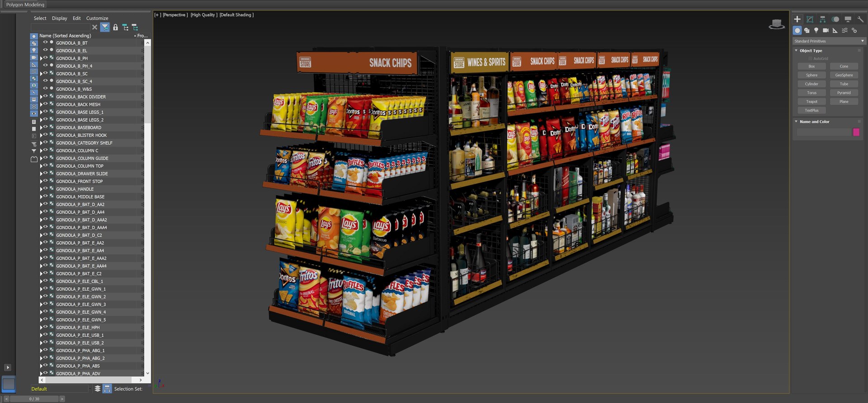
Task: Open the Select menu in Scene Explorer
Action: coord(40,19)
